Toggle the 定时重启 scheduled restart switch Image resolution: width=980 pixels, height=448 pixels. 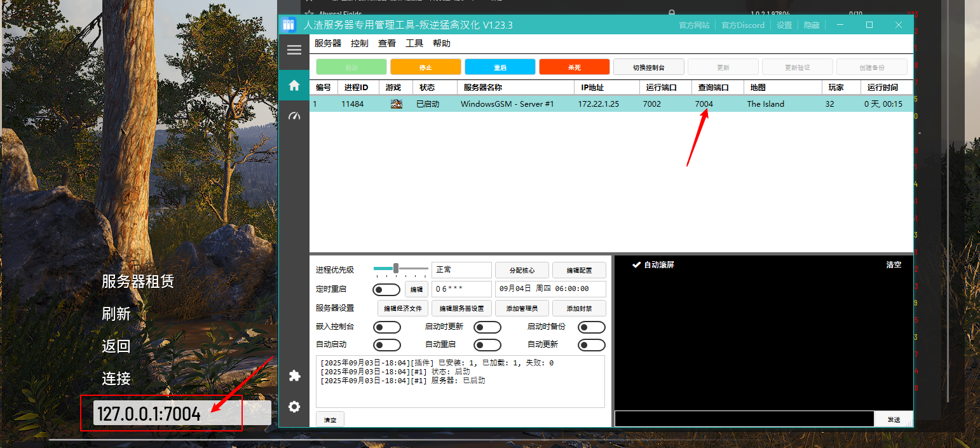point(386,289)
